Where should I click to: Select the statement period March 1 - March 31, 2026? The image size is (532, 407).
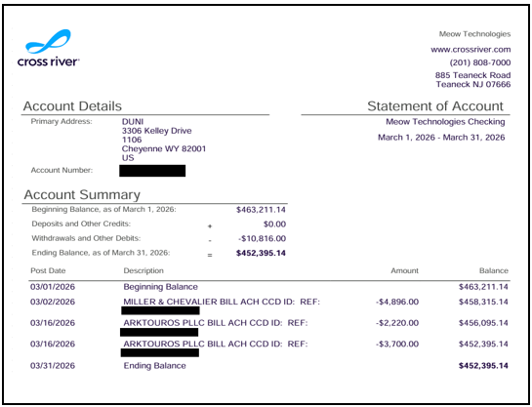441,138
